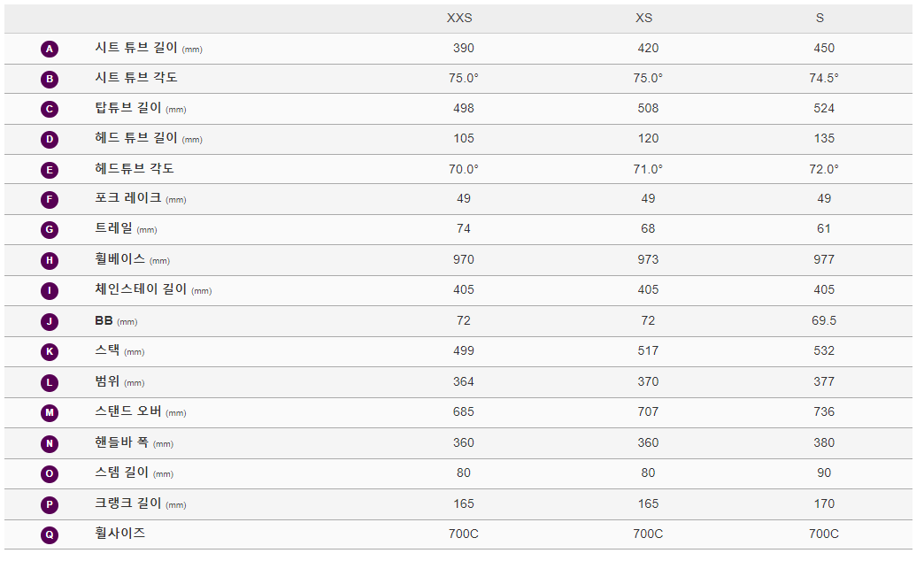Click the purple J marker icon
This screenshot has height=561, width=924.
[x=50, y=322]
